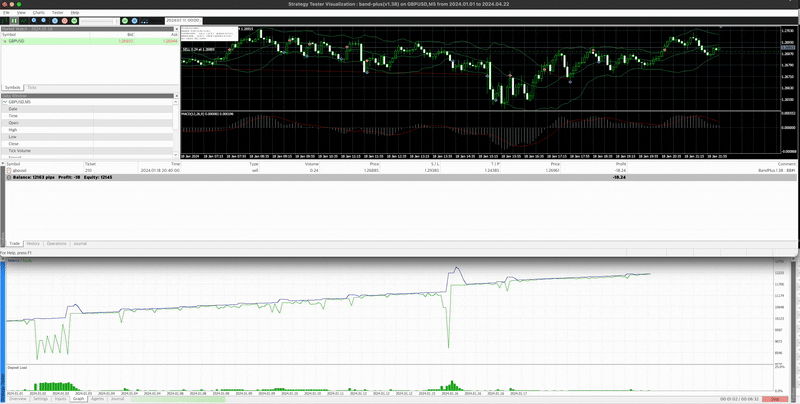Switch to the Operations tab

point(57,244)
